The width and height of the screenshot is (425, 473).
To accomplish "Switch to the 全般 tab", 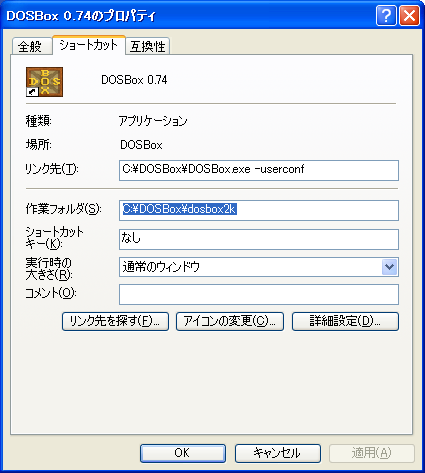I will 31,46.
